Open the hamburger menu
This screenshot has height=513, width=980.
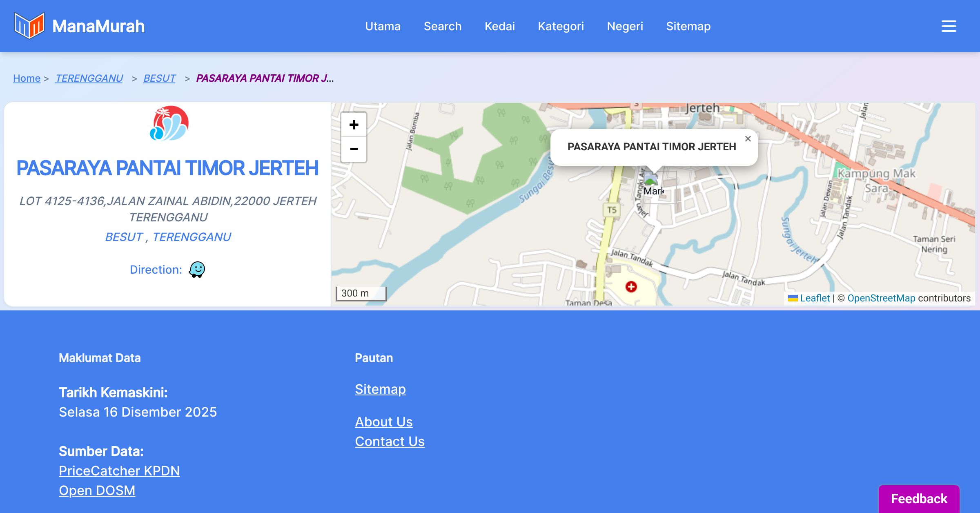point(949,26)
